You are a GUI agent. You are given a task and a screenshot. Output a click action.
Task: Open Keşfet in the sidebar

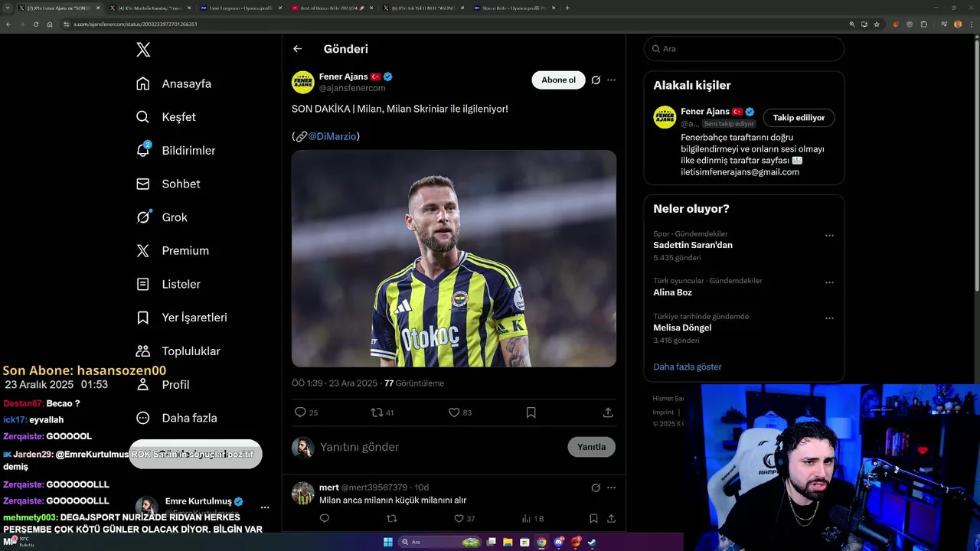click(x=166, y=117)
